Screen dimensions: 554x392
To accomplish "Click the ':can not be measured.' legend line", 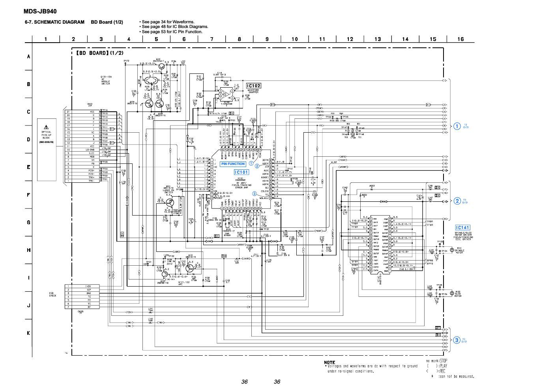I will pos(457,376).
